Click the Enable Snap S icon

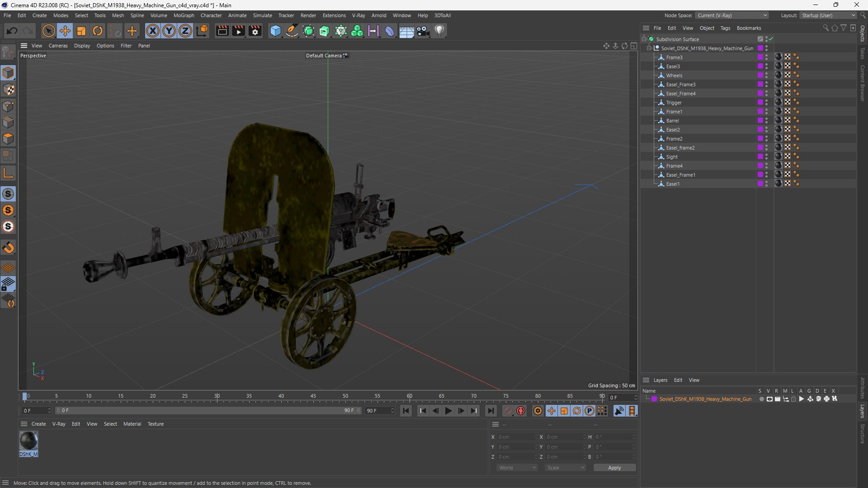(8, 194)
